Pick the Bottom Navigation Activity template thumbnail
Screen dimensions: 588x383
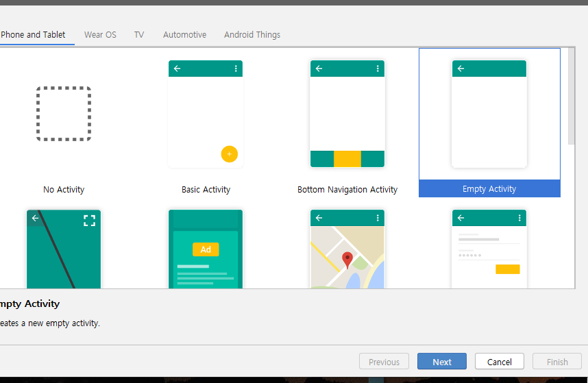pyautogui.click(x=347, y=114)
